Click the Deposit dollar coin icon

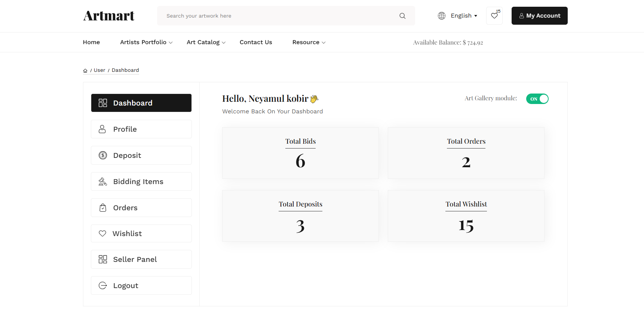(x=103, y=155)
